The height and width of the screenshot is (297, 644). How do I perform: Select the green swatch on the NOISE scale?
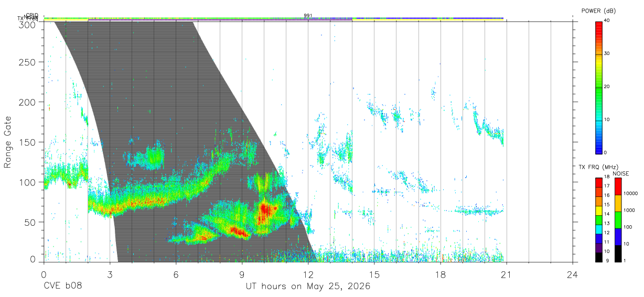[618, 220]
